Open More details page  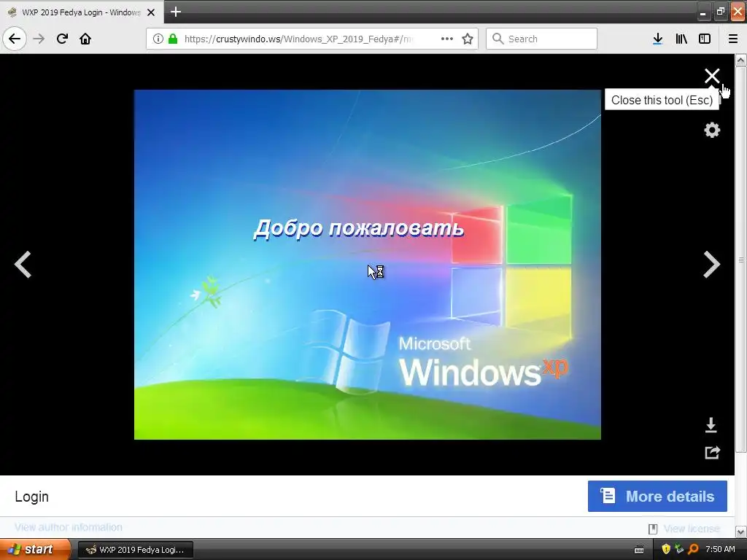coord(657,496)
